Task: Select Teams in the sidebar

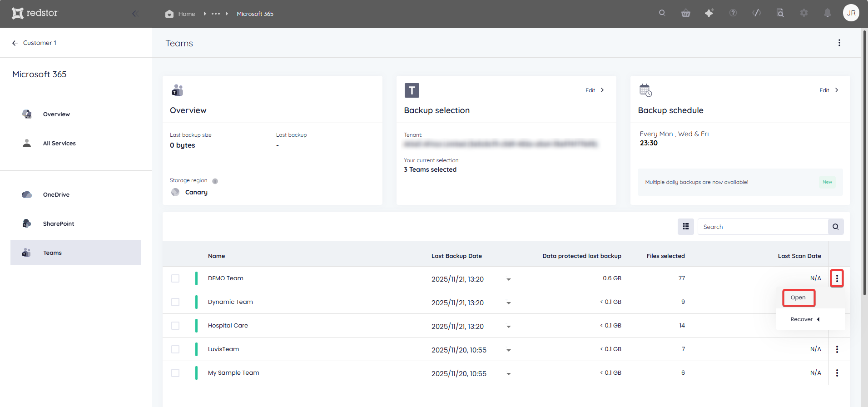Action: (75, 253)
